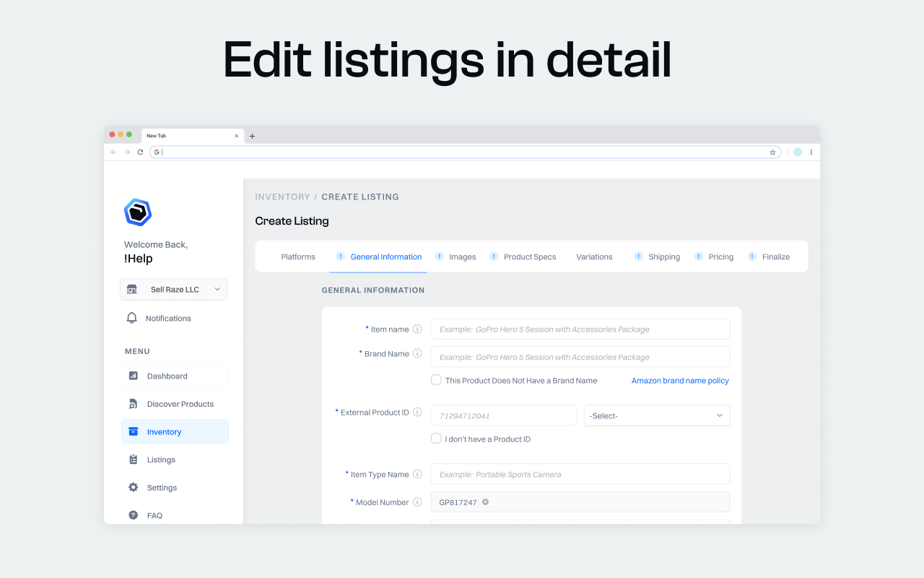This screenshot has width=924, height=578.
Task: Select the Discover Products sidebar icon
Action: click(133, 403)
